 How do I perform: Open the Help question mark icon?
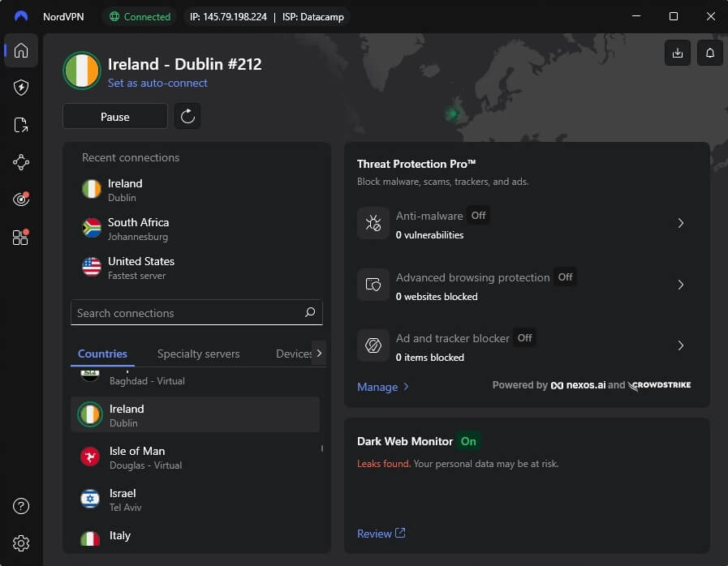pyautogui.click(x=21, y=505)
